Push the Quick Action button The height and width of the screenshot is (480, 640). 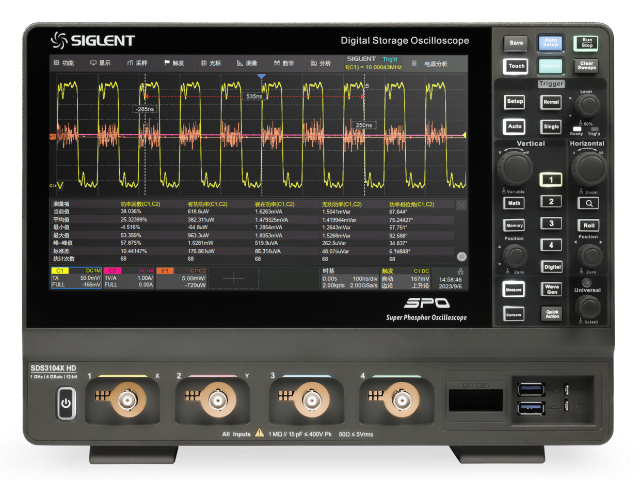pos(551,314)
